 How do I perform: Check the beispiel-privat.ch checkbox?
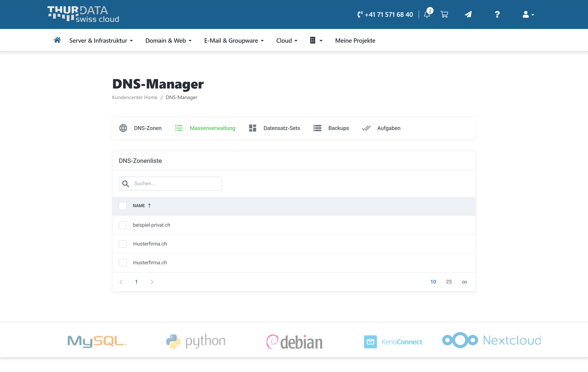[122, 225]
